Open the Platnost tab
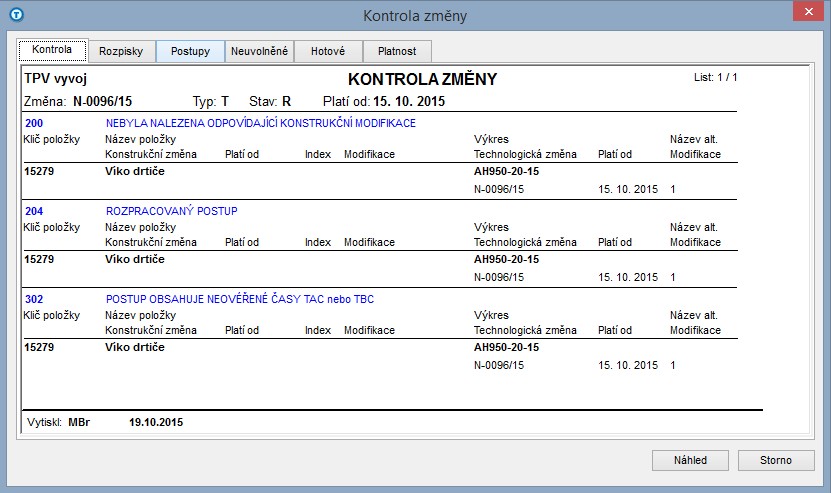The width and height of the screenshot is (831, 493). pos(397,51)
